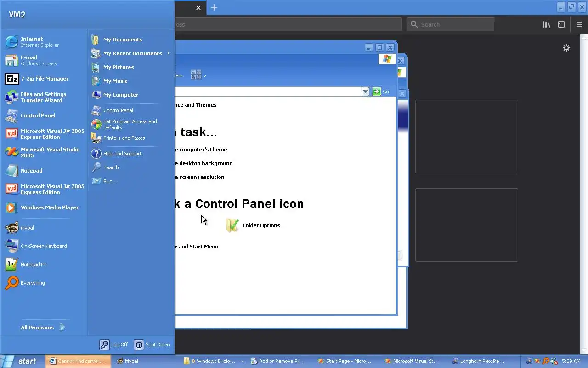Launch Outlook Express E-mail entry
The width and height of the screenshot is (588, 368).
point(44,60)
